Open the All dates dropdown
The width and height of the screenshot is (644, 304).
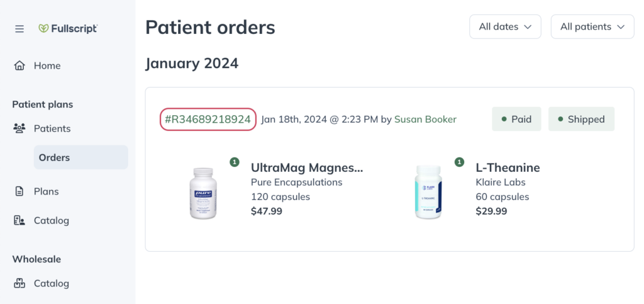505,26
